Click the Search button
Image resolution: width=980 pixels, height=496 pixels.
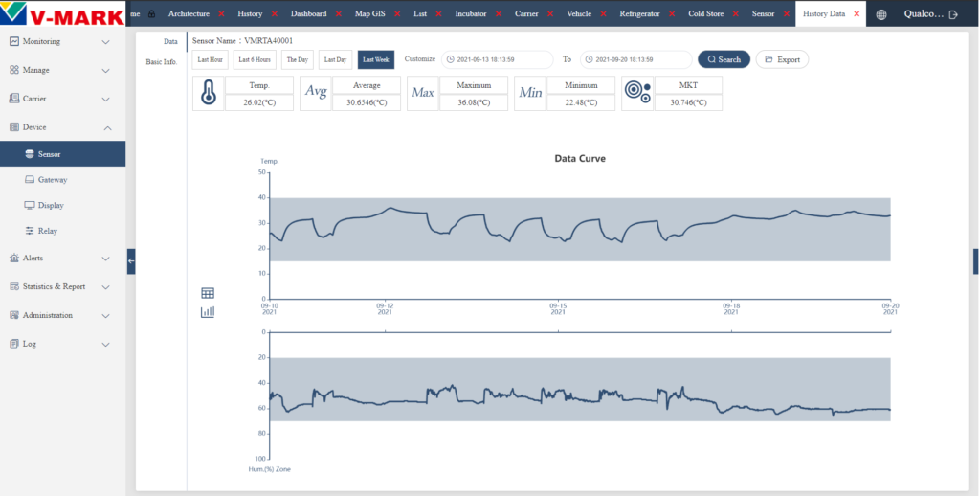click(x=724, y=59)
